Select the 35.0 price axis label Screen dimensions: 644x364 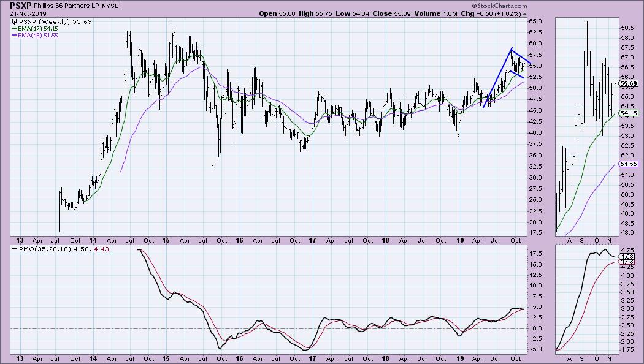click(535, 156)
